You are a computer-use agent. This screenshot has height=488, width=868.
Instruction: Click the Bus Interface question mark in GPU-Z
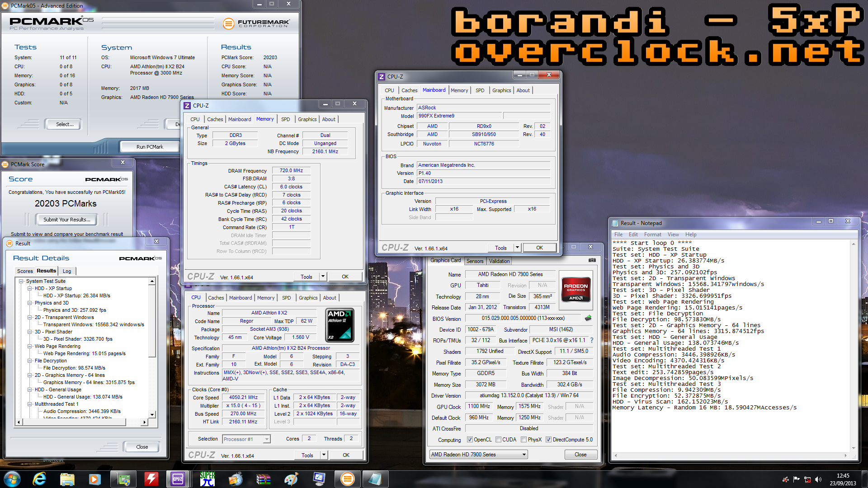[591, 340]
